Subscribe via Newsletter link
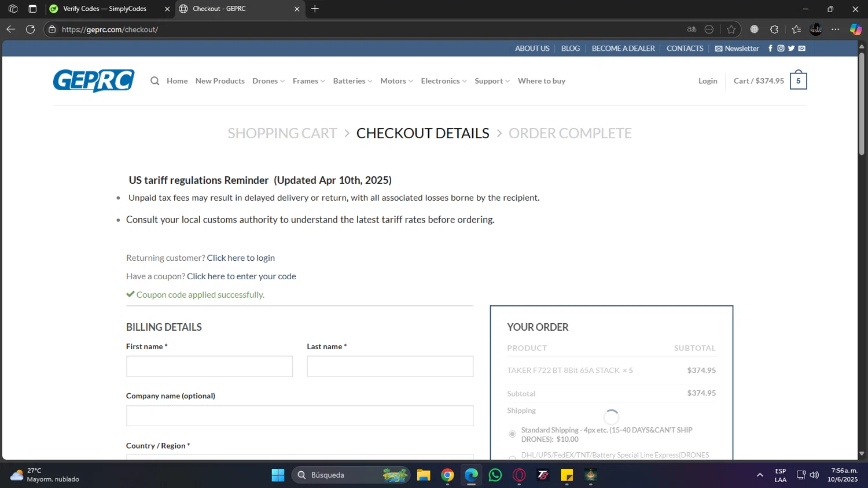The width and height of the screenshot is (868, 488). click(737, 49)
